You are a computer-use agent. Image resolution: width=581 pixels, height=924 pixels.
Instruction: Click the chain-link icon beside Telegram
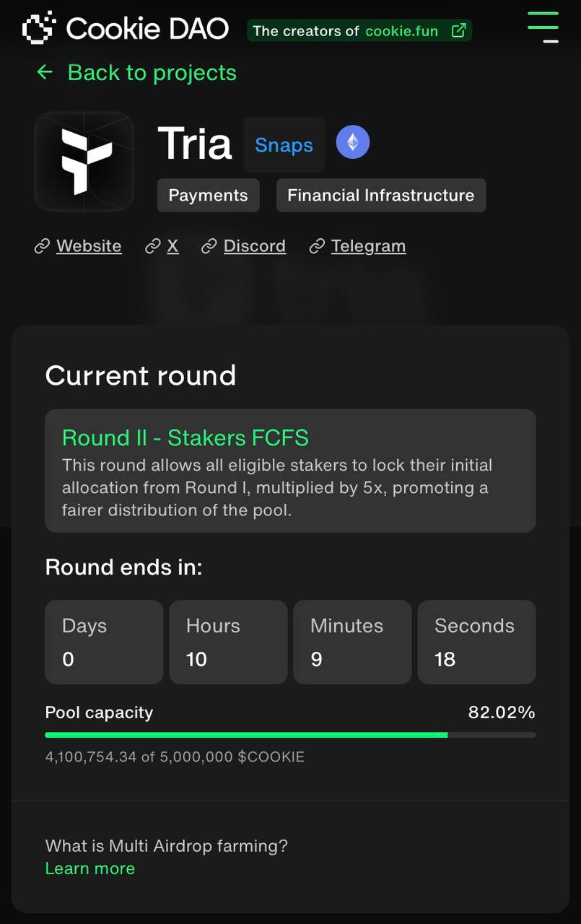[317, 246]
